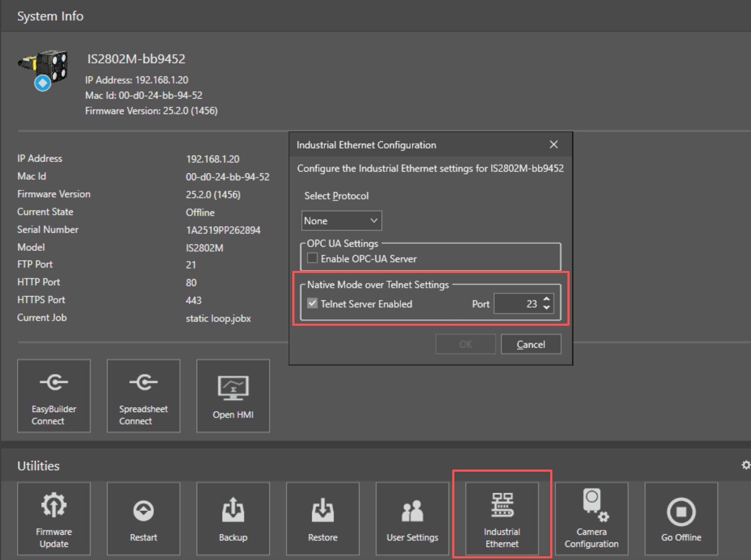
Task: Open HMI viewer
Action: [233, 396]
